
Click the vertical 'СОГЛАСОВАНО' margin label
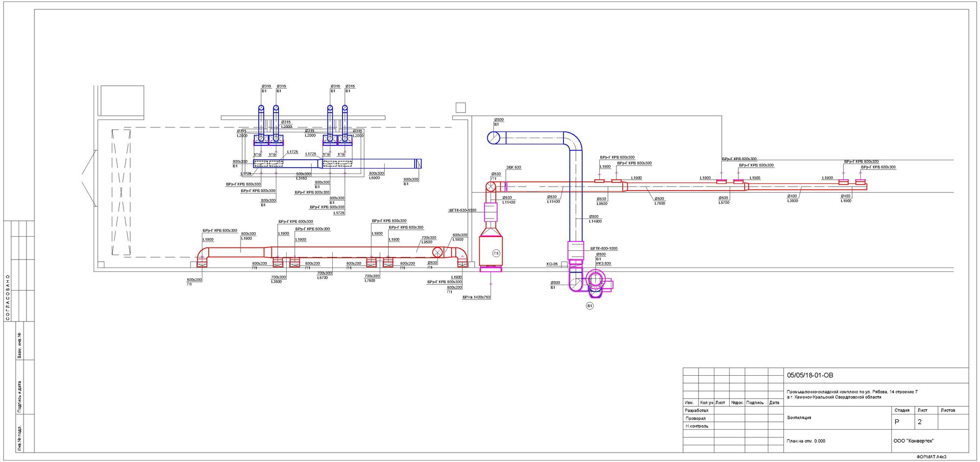click(x=8, y=297)
